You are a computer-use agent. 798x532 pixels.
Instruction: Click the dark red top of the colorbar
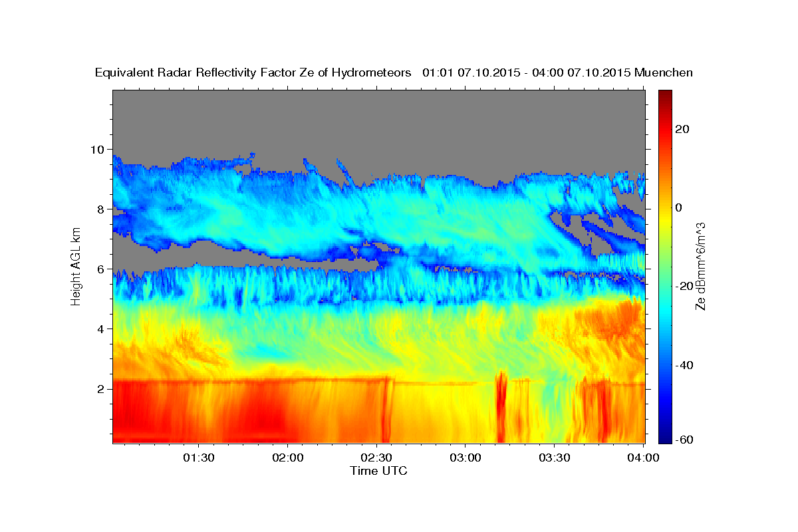[x=664, y=95]
